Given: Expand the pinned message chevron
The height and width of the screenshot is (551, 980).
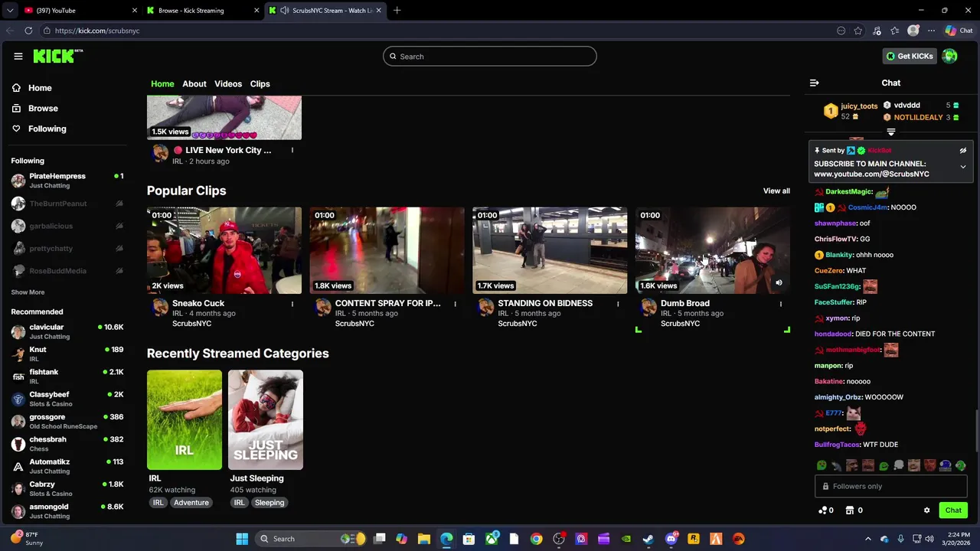Looking at the screenshot, I should coord(963,167).
